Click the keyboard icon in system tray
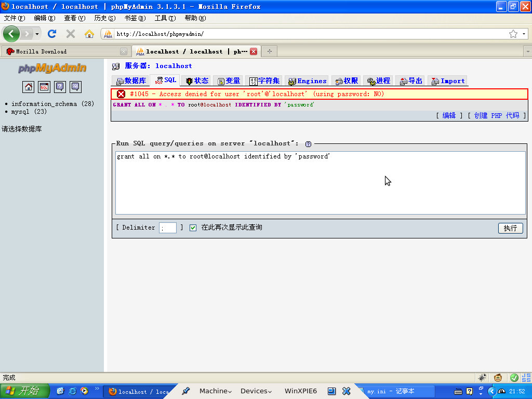 [458, 392]
